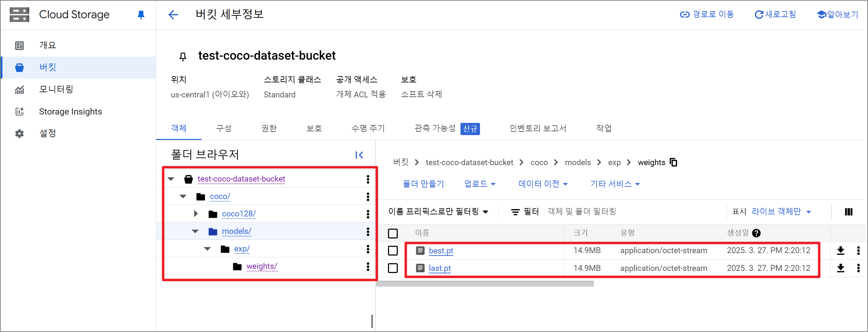This screenshot has height=332, width=868.
Task: Open the 데이터 이전 dropdown
Action: 543,184
